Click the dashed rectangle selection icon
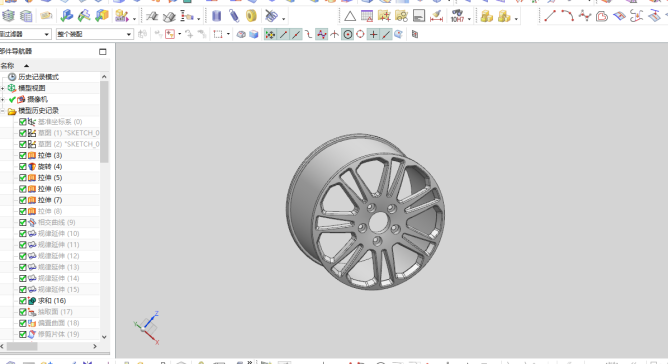Viewport: 668px width, 364px height. click(x=218, y=34)
